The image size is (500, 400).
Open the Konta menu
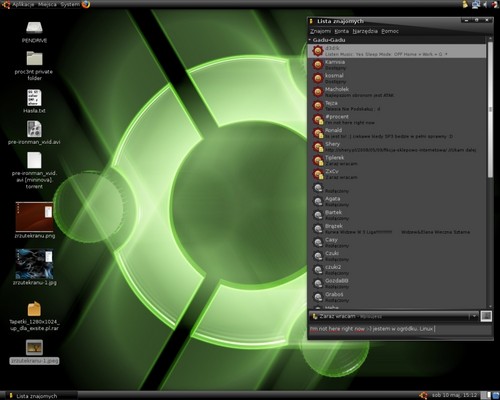point(342,31)
